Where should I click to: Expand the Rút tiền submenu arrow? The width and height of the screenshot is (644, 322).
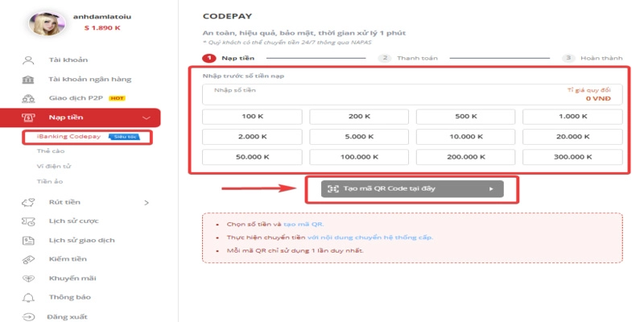point(147,203)
